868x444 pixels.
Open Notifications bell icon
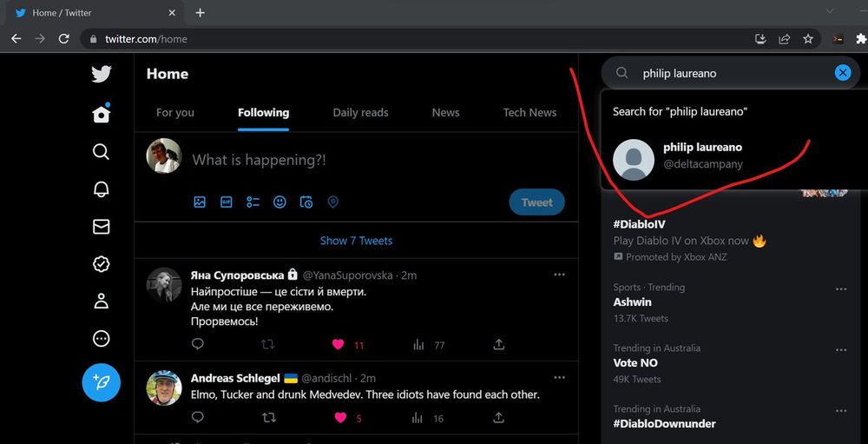[x=101, y=189]
